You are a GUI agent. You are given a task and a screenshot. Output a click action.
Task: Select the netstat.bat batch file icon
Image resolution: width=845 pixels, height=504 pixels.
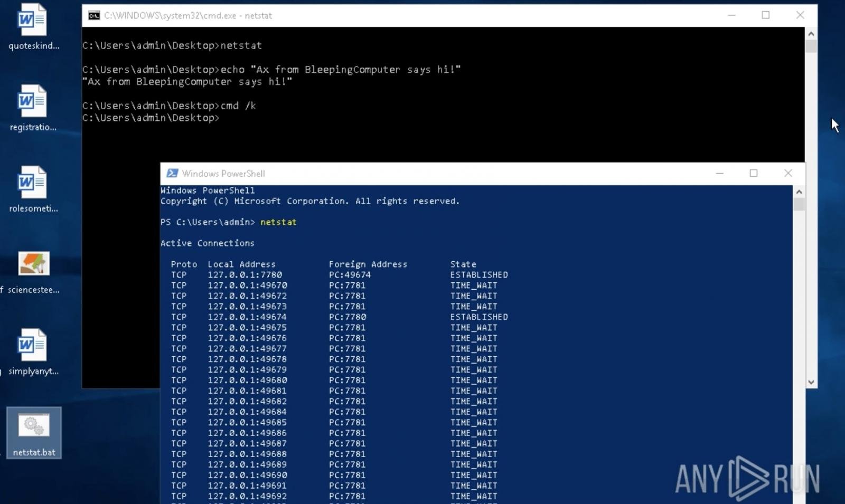34,426
